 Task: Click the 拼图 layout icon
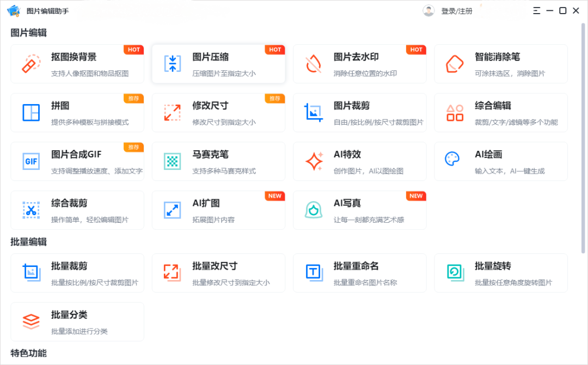(x=31, y=113)
